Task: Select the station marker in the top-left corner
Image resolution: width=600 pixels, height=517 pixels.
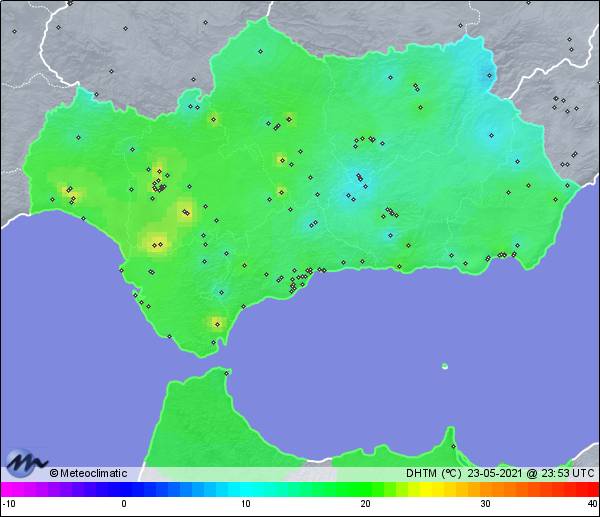Action: [15, 30]
